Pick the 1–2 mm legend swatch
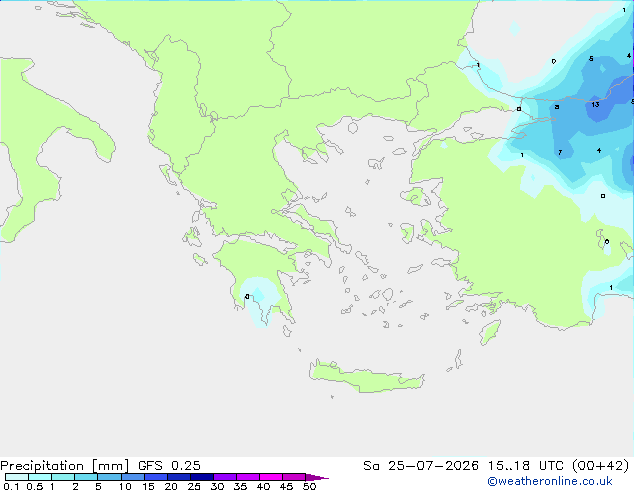634x490 pixels. 63,477
